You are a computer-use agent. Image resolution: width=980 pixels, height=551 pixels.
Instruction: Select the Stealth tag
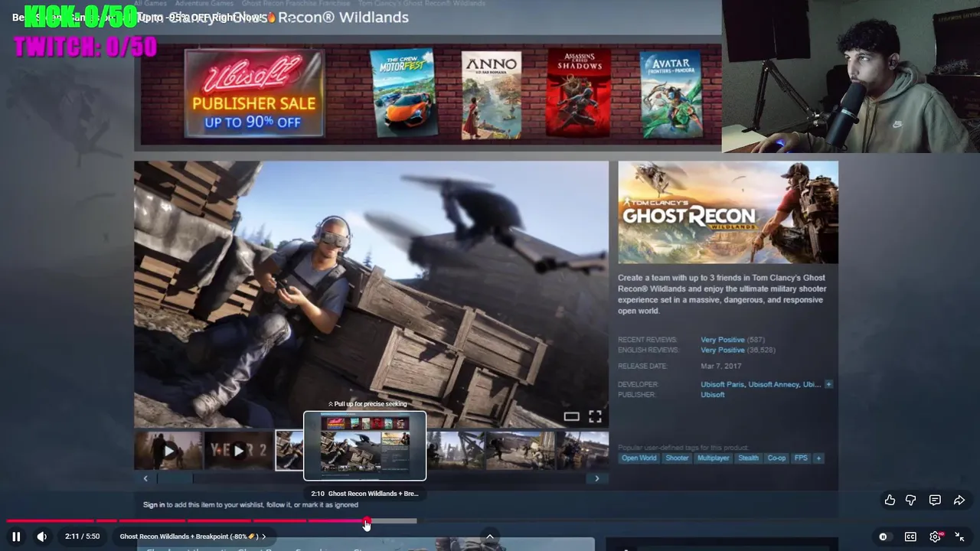point(748,458)
